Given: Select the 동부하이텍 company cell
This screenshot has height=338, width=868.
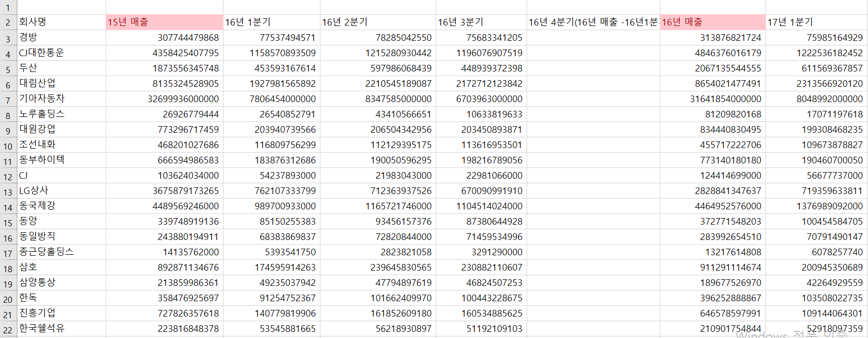Looking at the screenshot, I should [61, 160].
